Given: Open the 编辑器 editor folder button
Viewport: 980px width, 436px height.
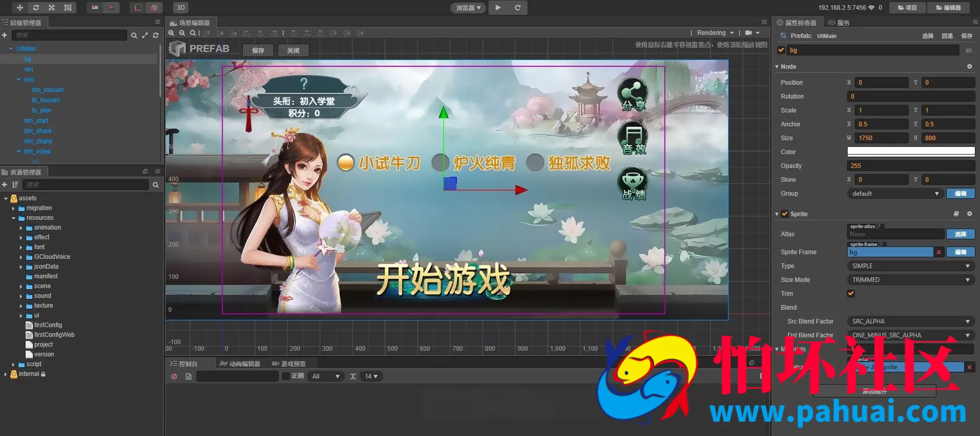Looking at the screenshot, I should [949, 8].
